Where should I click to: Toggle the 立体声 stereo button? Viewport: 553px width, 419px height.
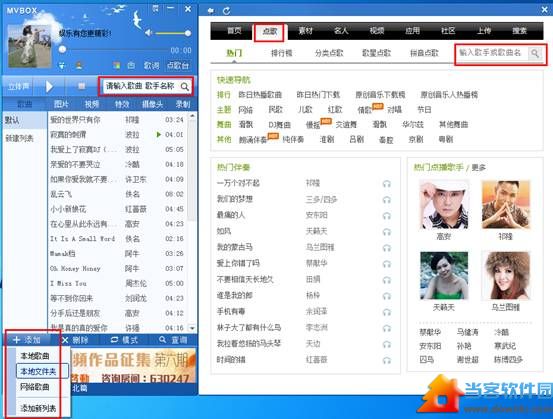tap(19, 86)
